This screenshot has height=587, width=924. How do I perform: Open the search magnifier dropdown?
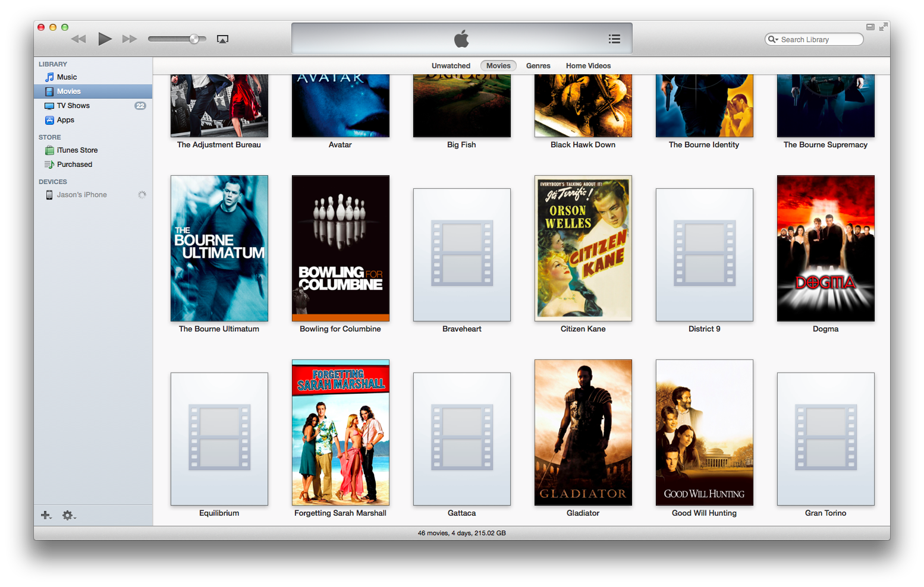point(773,39)
